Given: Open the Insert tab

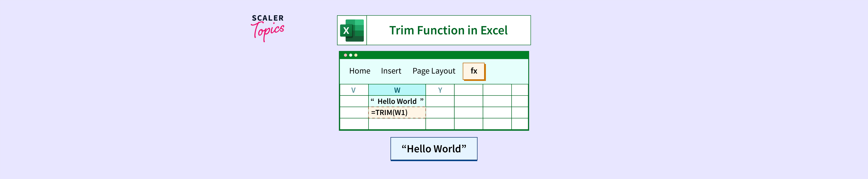Looking at the screenshot, I should 391,71.
